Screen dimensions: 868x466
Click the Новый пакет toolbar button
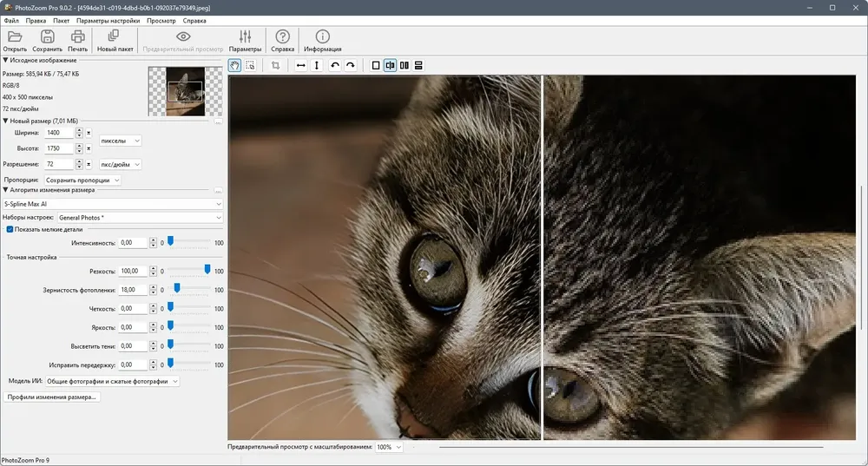pos(114,40)
